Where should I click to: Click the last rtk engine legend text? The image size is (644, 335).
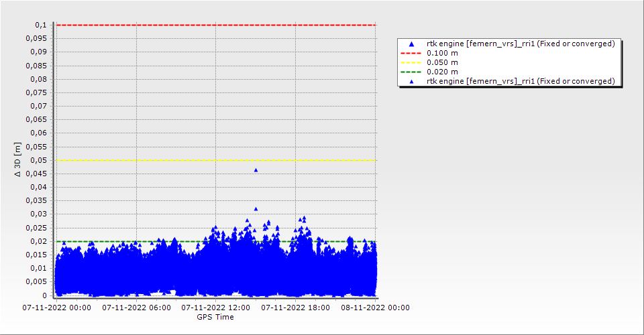pyautogui.click(x=521, y=81)
